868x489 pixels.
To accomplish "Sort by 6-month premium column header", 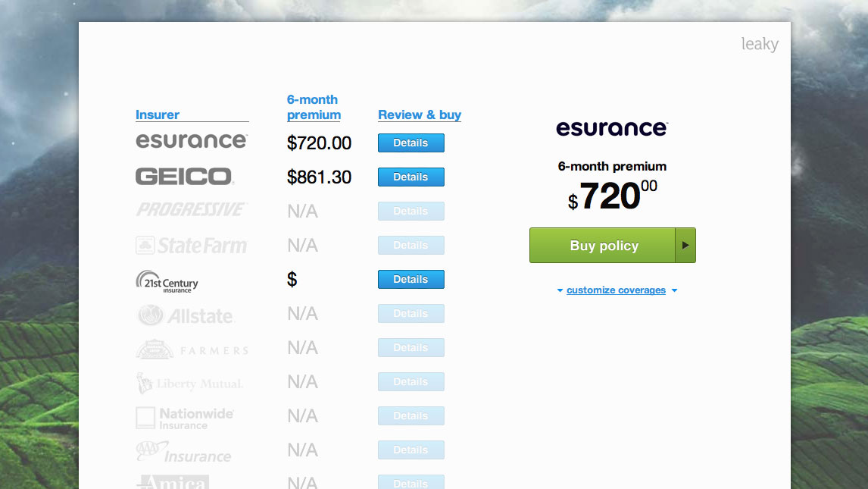I will click(314, 108).
